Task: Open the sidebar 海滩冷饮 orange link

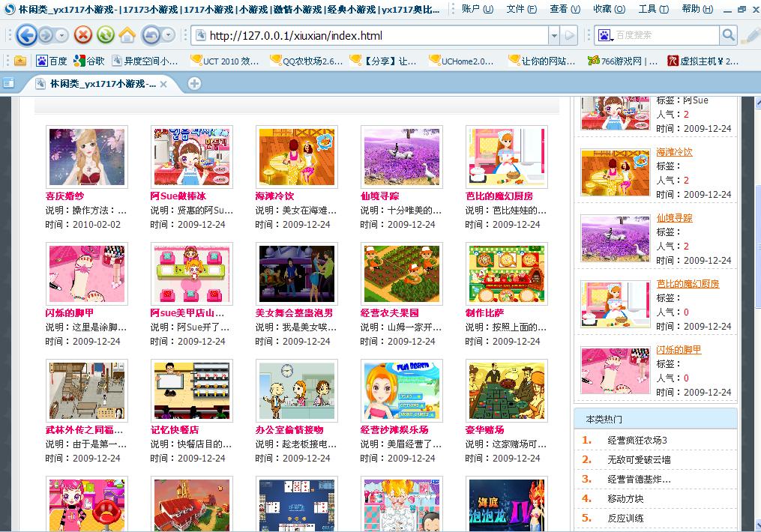Action: click(x=675, y=152)
